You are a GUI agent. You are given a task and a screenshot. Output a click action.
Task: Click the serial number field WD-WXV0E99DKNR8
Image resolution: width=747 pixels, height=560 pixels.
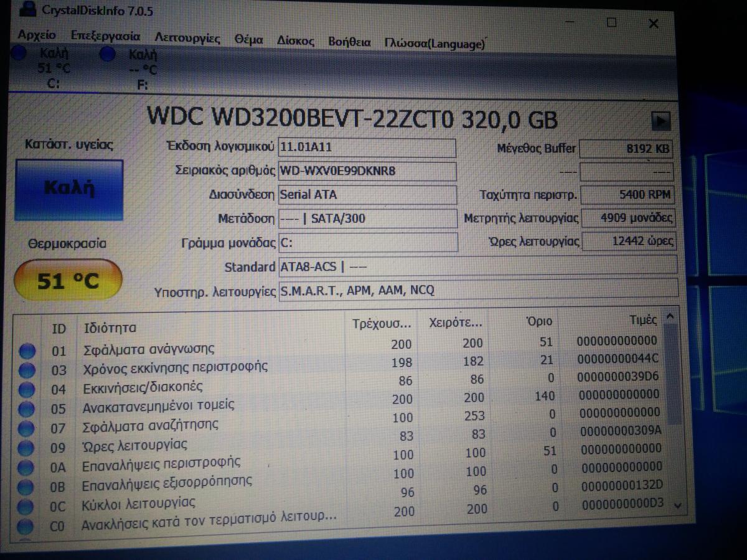click(x=367, y=171)
